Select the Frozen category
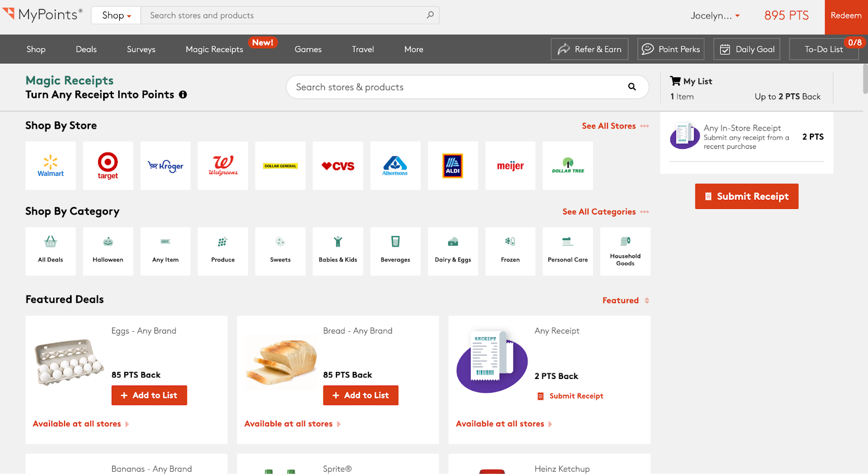The image size is (868, 474). coord(510,251)
